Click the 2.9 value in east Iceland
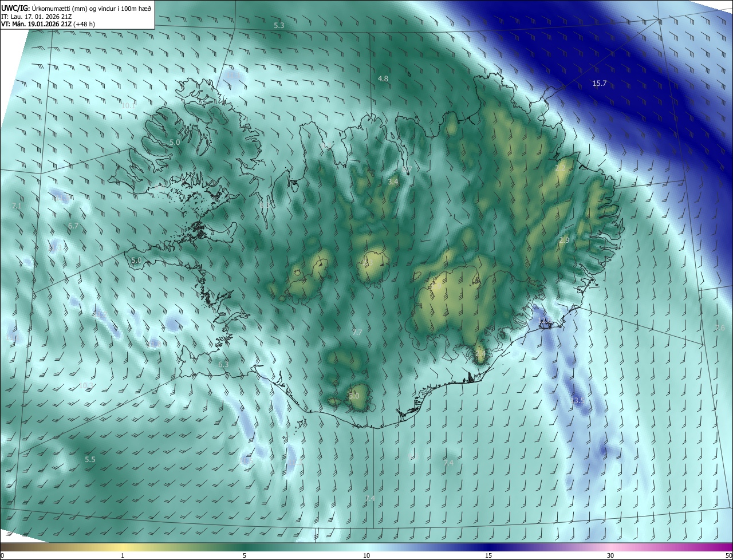Image resolution: width=733 pixels, height=560 pixels. coord(564,240)
